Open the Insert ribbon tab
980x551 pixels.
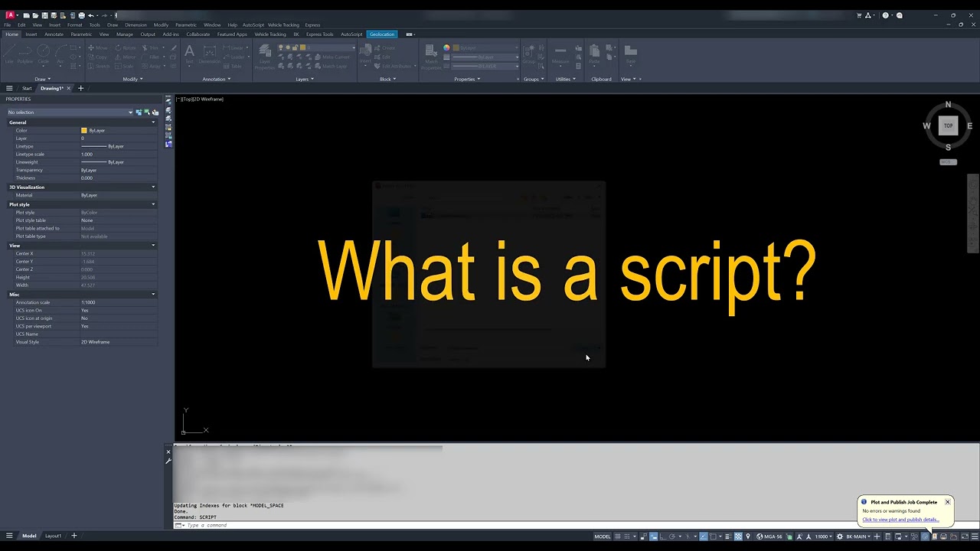click(31, 34)
